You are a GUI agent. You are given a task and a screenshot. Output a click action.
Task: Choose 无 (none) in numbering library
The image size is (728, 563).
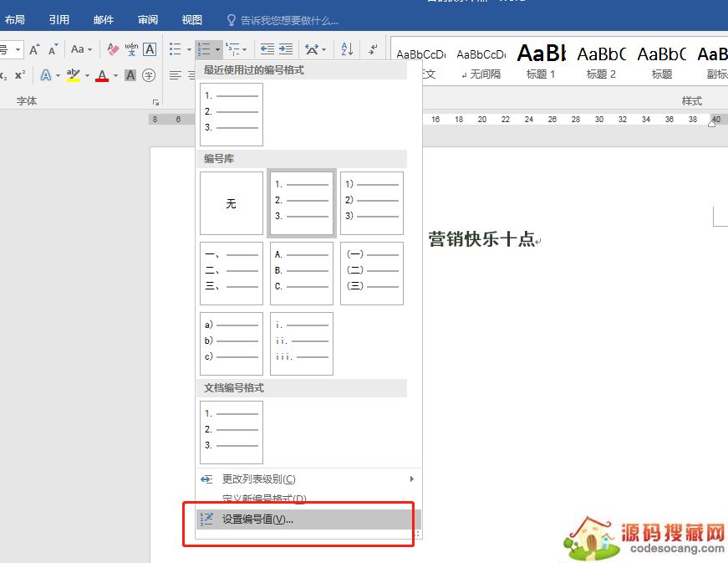click(x=232, y=203)
